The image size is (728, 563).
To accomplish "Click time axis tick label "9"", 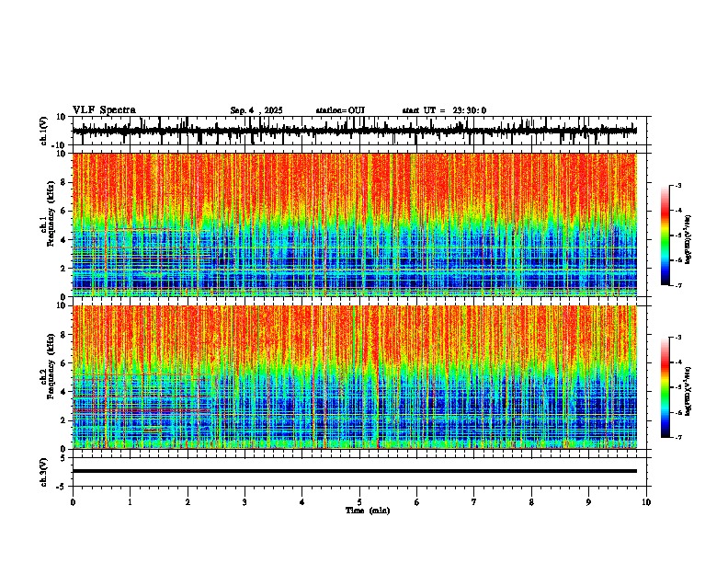I will pos(588,502).
